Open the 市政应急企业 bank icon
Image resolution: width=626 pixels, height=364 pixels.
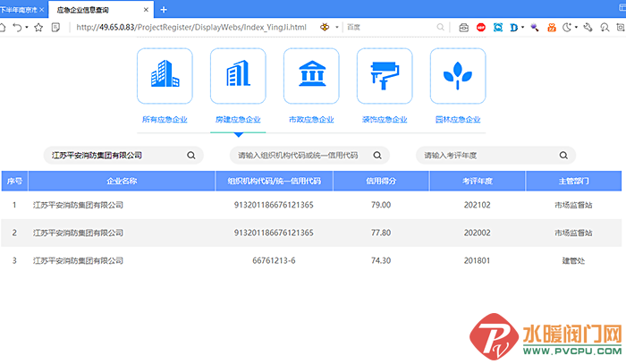coord(311,76)
